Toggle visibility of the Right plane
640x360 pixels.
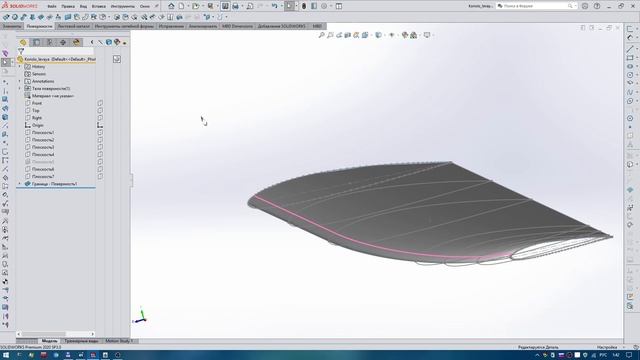(100, 118)
